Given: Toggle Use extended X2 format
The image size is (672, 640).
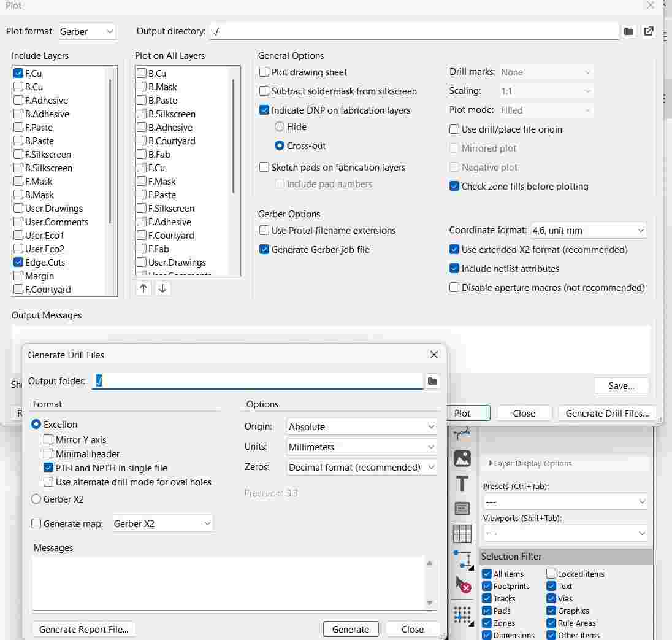Looking at the screenshot, I should [454, 249].
